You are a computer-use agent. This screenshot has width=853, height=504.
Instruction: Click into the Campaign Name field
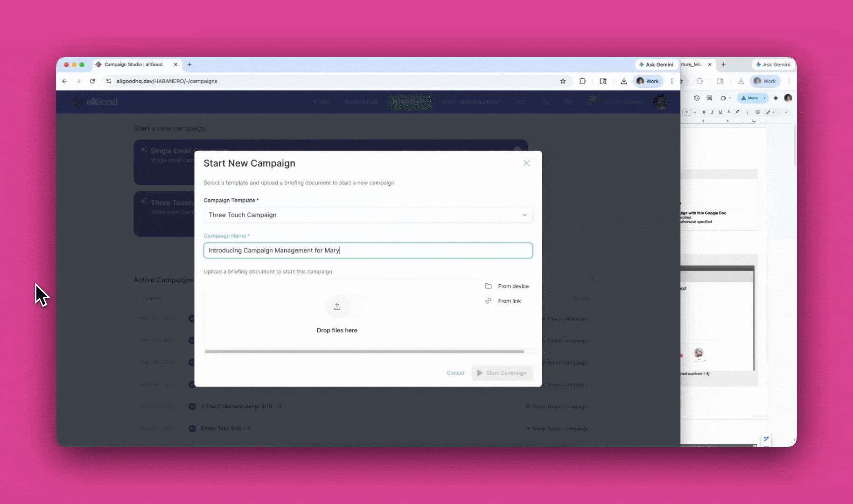(x=368, y=251)
